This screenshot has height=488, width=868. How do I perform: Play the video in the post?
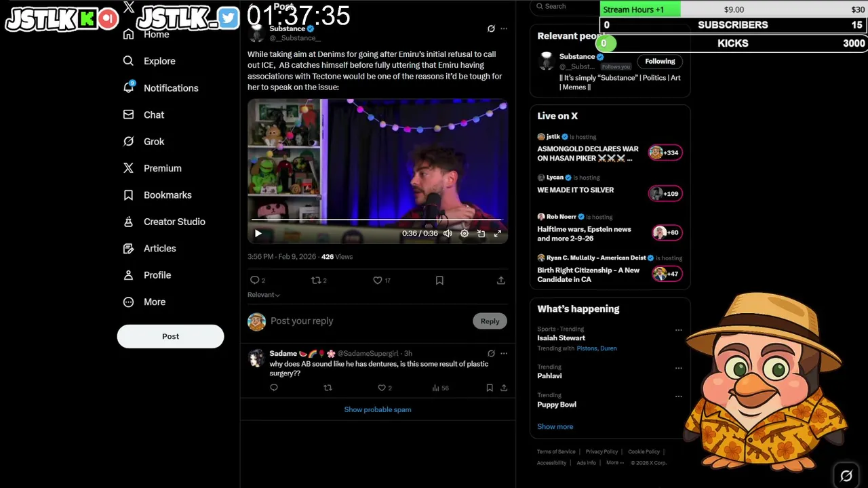[x=258, y=233]
